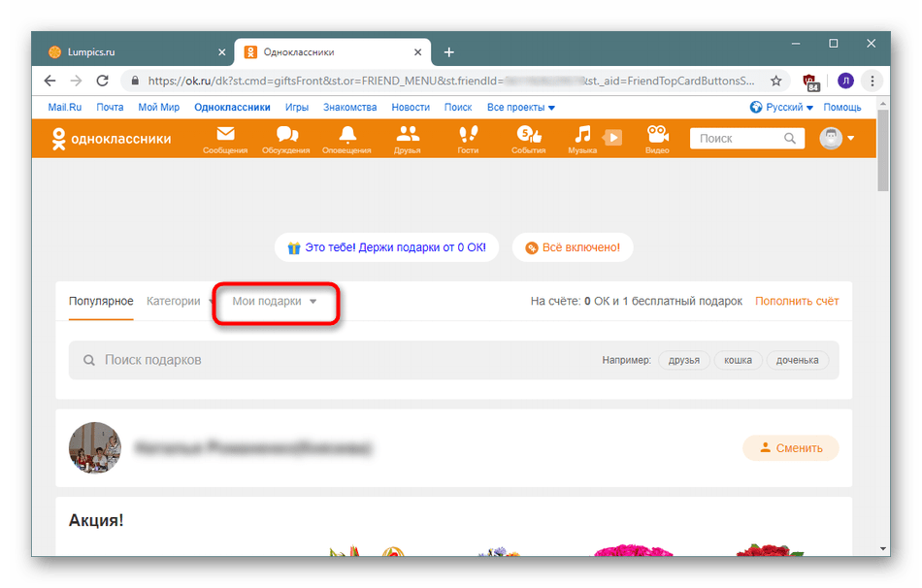Image resolution: width=922 pixels, height=588 pixels.
Task: Open a new browser tab
Action: point(448,52)
